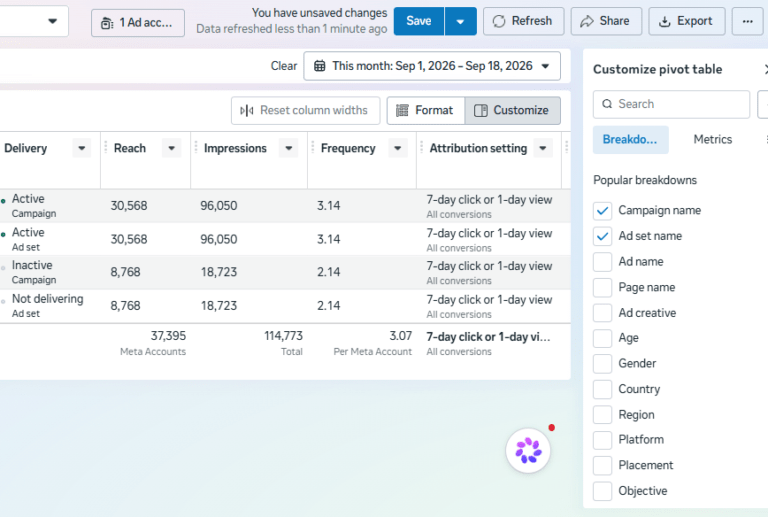Open the 1 Ad account selector

coord(138,23)
